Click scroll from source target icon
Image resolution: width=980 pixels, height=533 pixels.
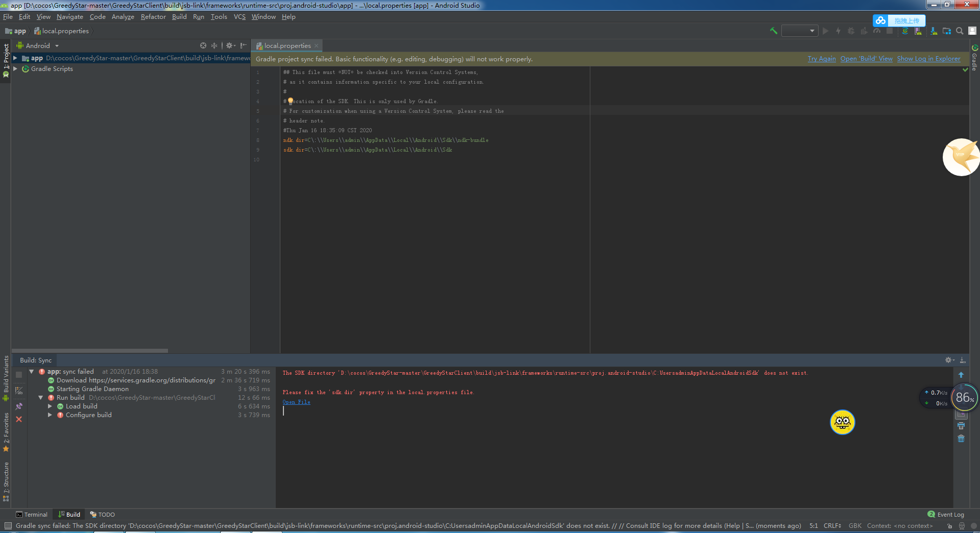[203, 45]
